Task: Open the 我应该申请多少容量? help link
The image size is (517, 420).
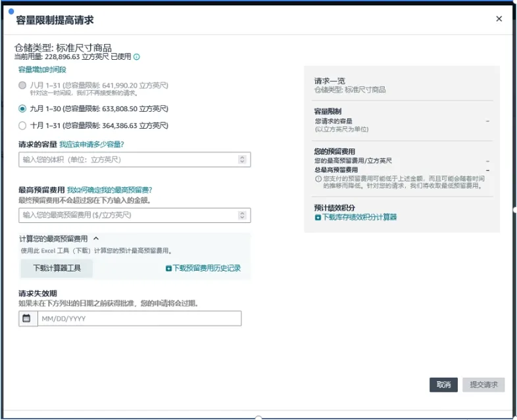Action: (x=91, y=144)
